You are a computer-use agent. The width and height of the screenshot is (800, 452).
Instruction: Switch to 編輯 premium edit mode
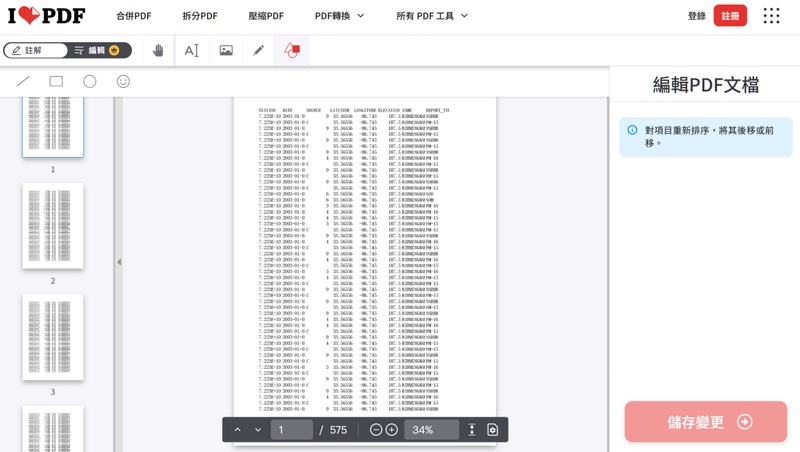coord(97,50)
